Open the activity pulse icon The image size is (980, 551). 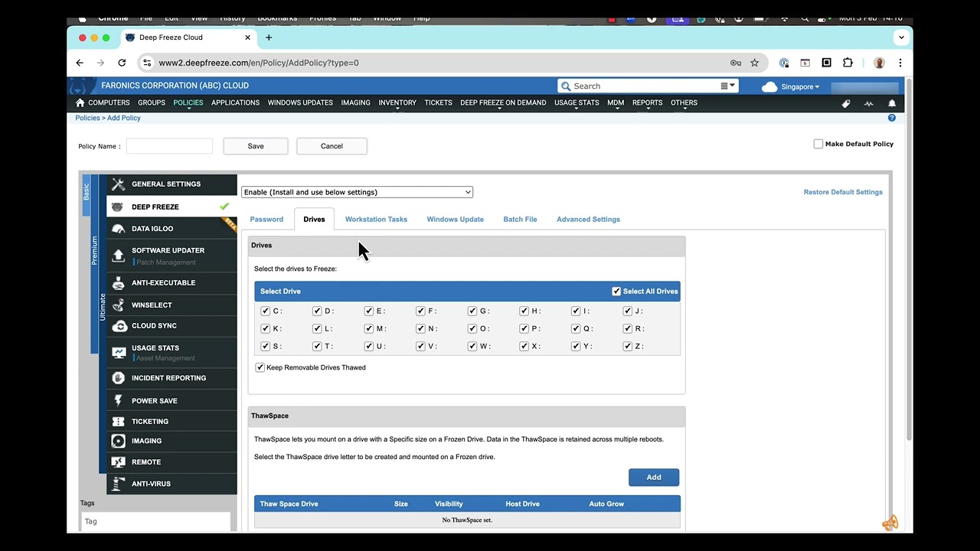click(869, 103)
